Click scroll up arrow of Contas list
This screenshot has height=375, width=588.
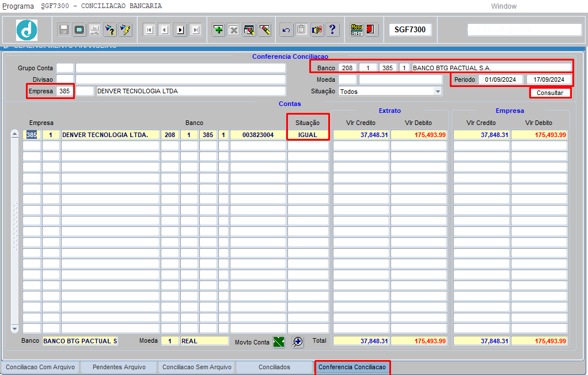pos(14,134)
